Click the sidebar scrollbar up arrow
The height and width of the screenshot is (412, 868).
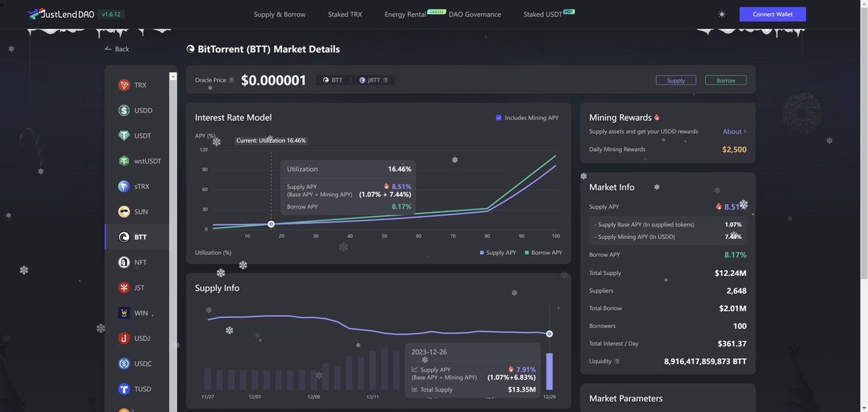[x=173, y=76]
